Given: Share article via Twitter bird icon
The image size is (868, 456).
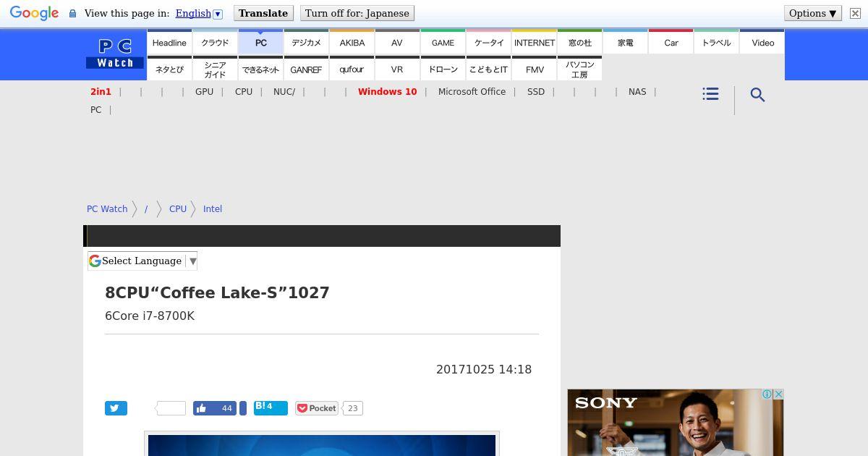Looking at the screenshot, I should 116,408.
